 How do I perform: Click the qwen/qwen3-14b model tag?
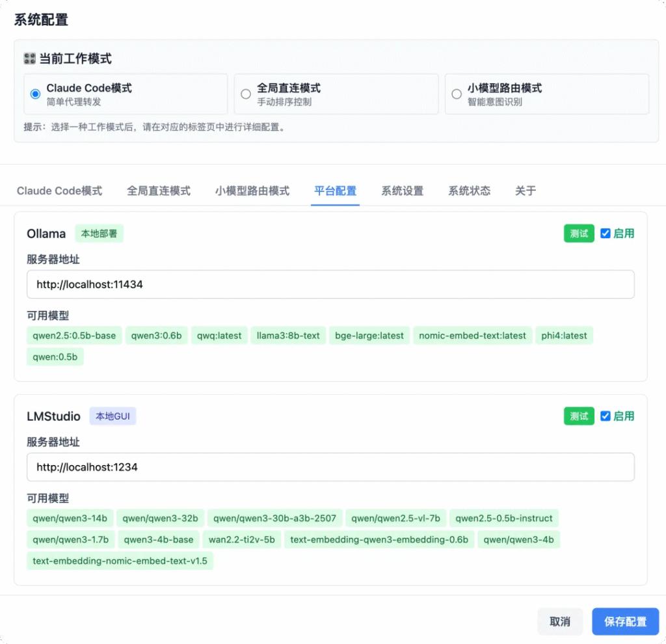70,518
